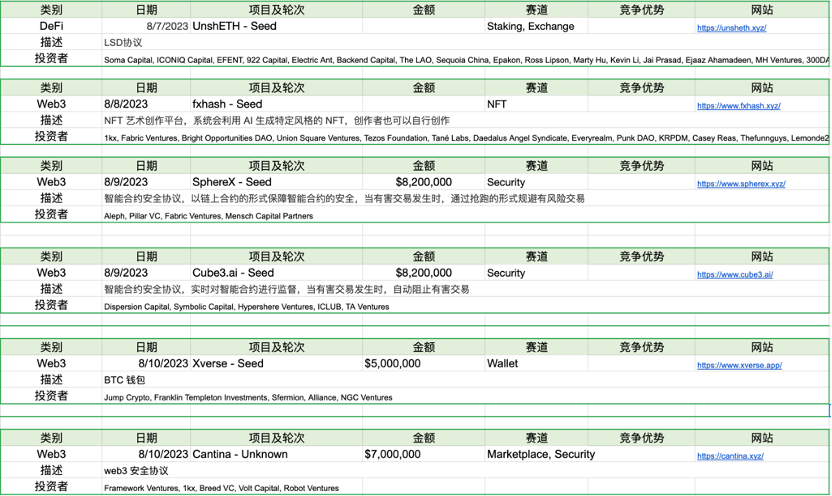Image resolution: width=832 pixels, height=496 pixels.
Task: Click the Web3 category in Xverse row
Action: (x=51, y=363)
